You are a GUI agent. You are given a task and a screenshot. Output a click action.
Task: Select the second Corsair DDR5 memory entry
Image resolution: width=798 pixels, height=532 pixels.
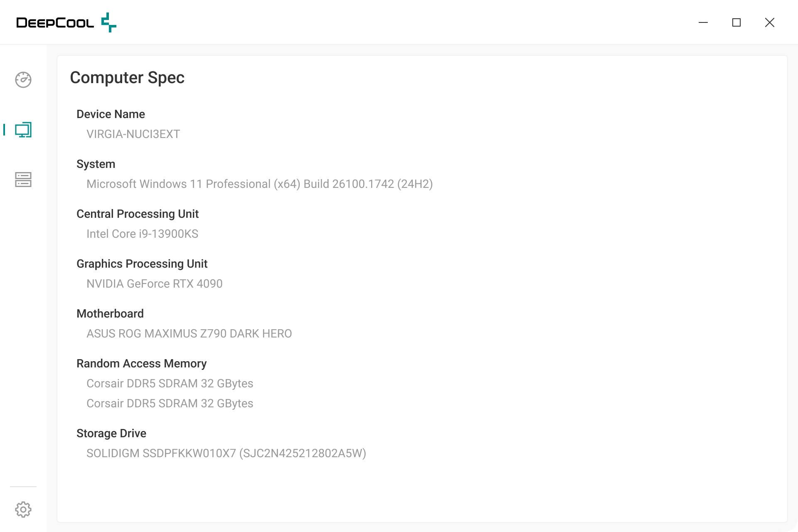(170, 404)
